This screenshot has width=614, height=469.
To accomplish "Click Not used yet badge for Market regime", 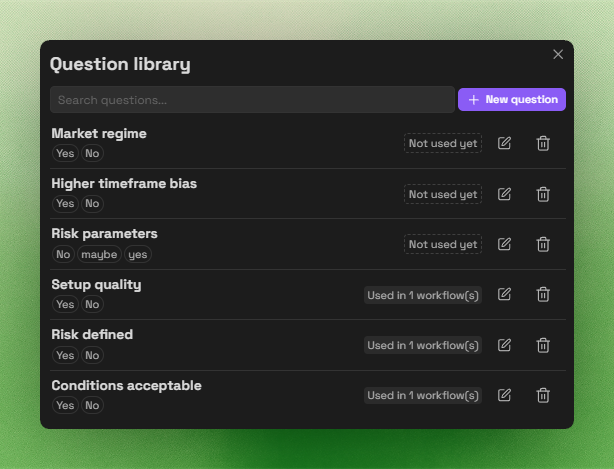I will coord(443,143).
